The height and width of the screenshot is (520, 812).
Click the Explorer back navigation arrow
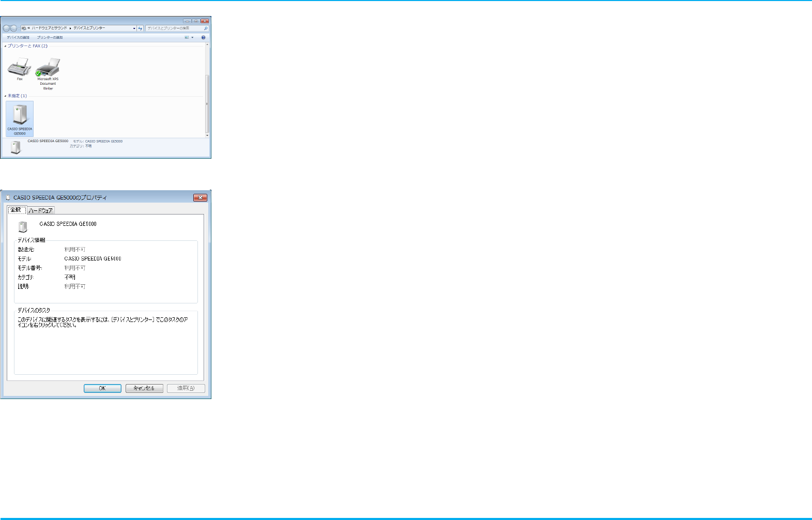click(x=7, y=28)
